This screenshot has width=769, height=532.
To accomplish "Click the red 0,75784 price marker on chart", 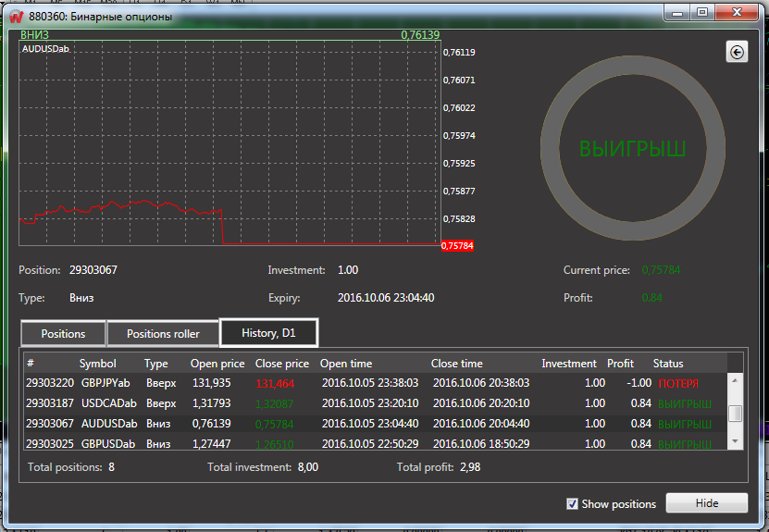I will click(457, 246).
